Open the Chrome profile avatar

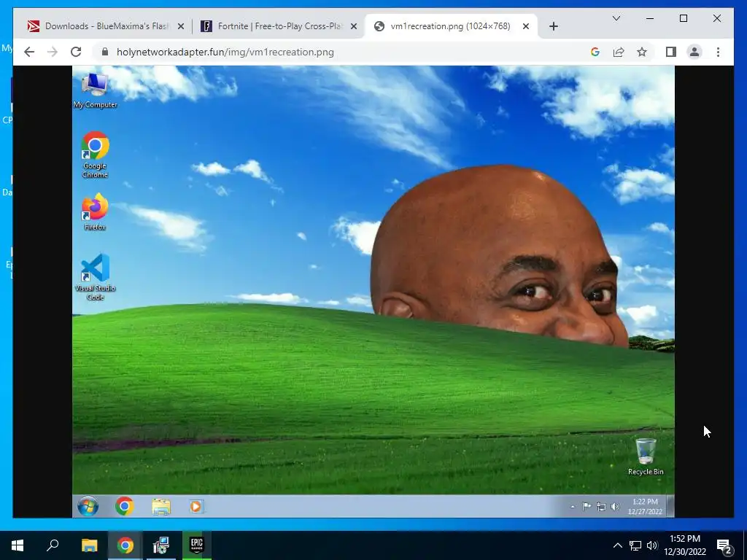pos(694,52)
